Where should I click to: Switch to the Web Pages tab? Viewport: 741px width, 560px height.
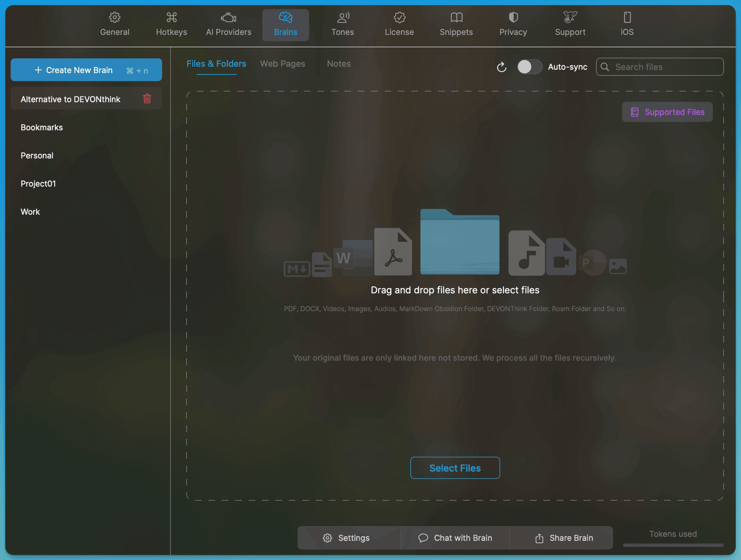pos(282,64)
